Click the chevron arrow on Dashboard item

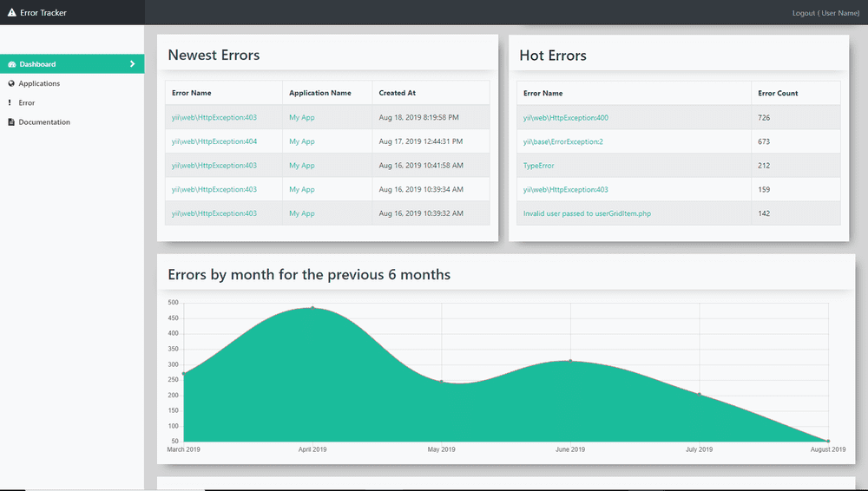click(x=132, y=64)
